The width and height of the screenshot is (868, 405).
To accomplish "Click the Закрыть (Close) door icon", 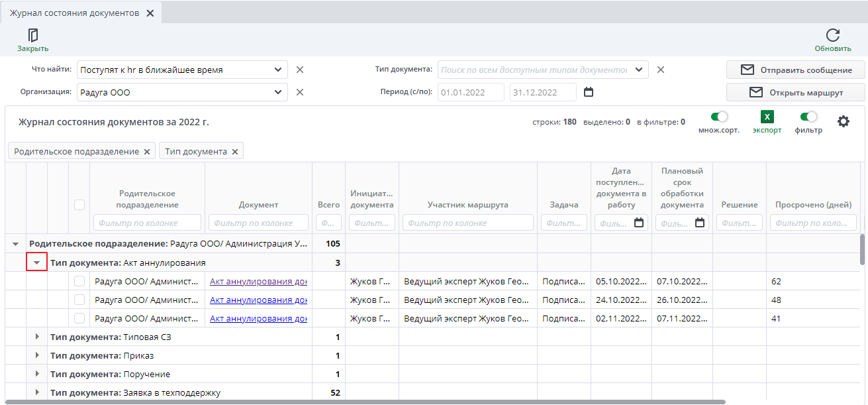I will [x=32, y=36].
